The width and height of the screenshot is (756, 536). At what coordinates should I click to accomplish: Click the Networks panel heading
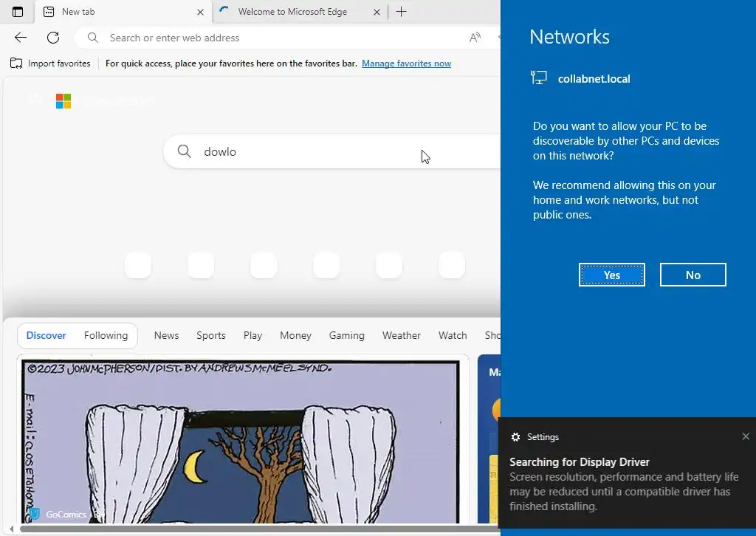click(569, 37)
